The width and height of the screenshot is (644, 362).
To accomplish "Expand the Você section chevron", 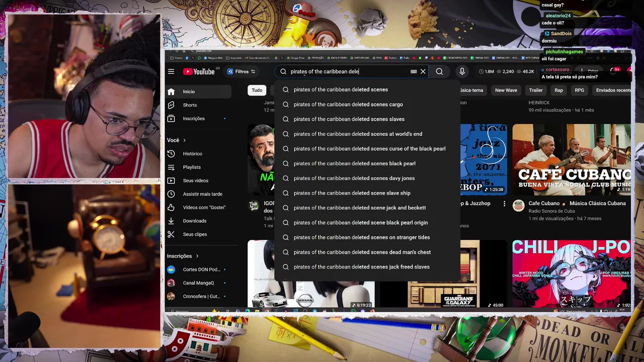I will 184,140.
